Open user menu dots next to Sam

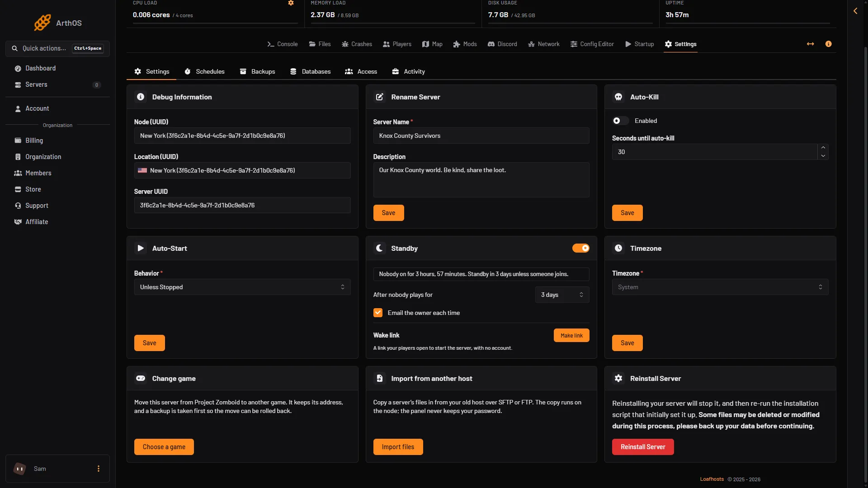click(98, 469)
